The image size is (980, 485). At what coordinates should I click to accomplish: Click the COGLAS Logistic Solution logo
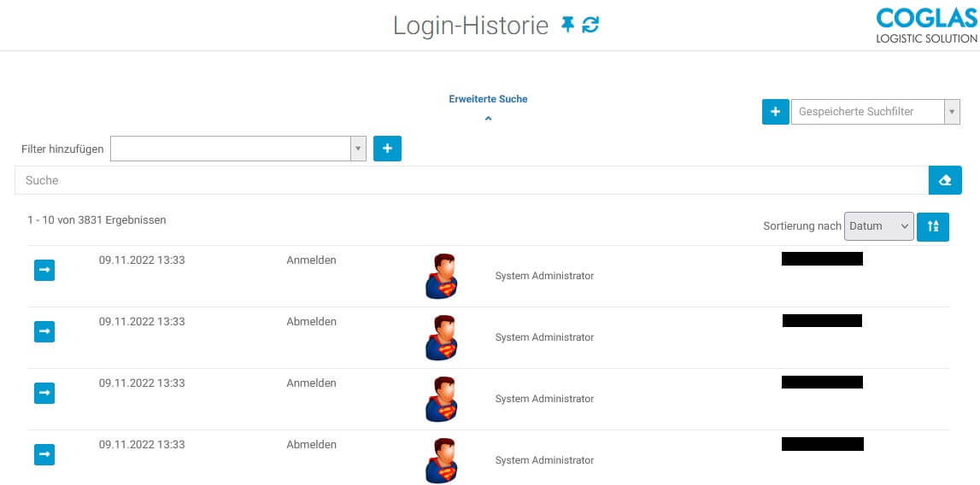(x=926, y=26)
